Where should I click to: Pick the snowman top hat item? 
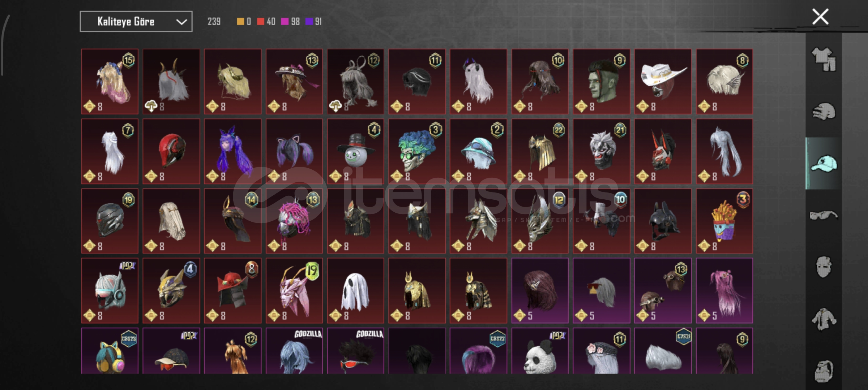pyautogui.click(x=355, y=152)
